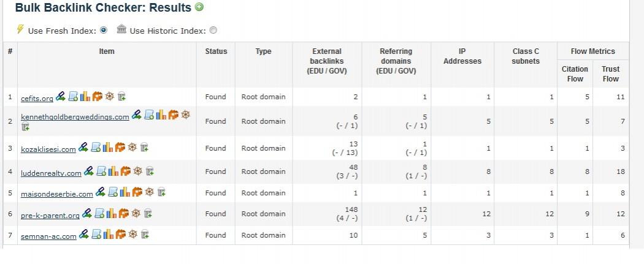Click bar chart icon for luddenrealty.com
Viewport: 644px width, 264px height.
(x=113, y=171)
